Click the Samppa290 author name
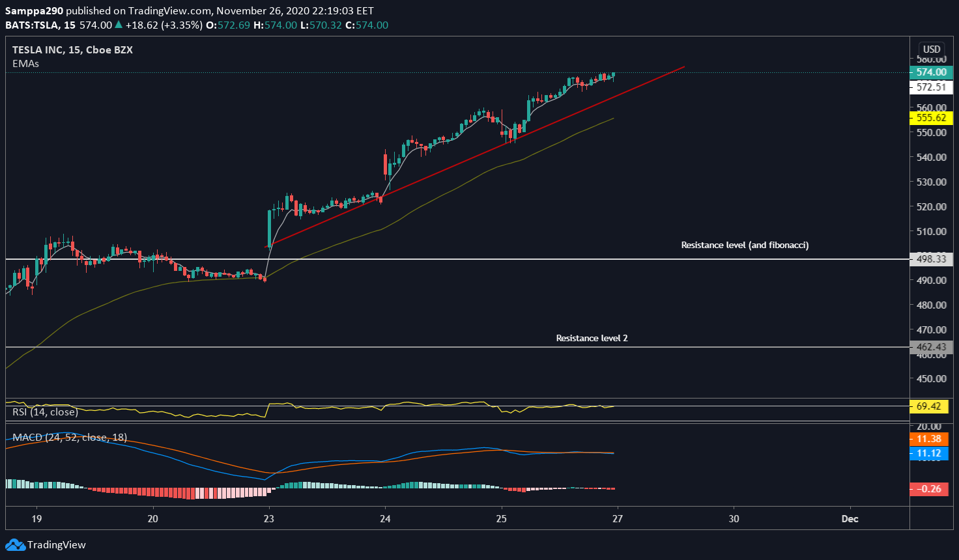This screenshot has width=959, height=560. (x=34, y=11)
